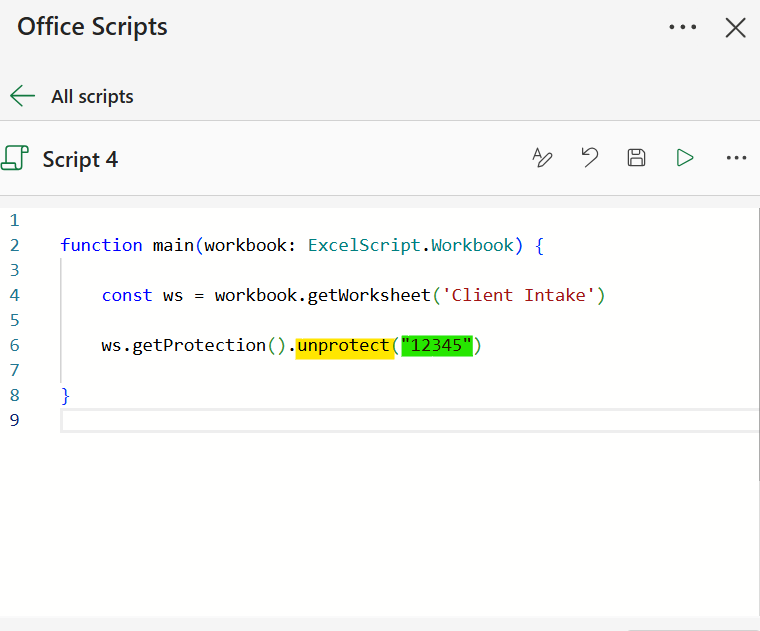The image size is (760, 631).
Task: Close the Office Scripts pane
Action: pos(735,28)
